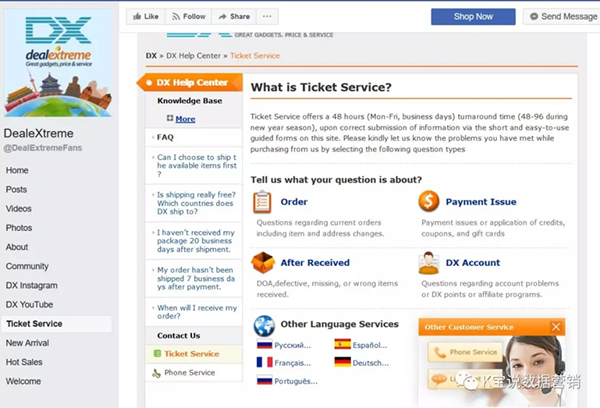This screenshot has height=408, width=600.
Task: Choose the French flag icon
Action: click(x=264, y=362)
